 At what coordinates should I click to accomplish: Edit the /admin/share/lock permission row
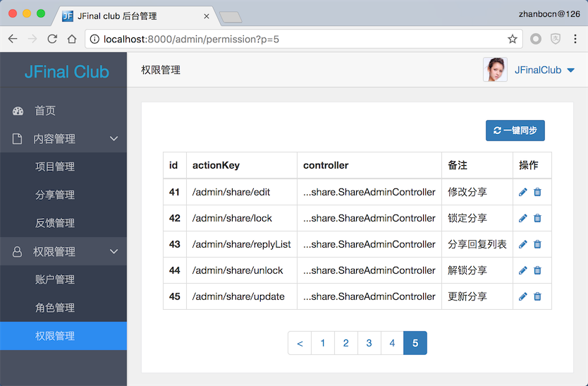[x=522, y=218]
